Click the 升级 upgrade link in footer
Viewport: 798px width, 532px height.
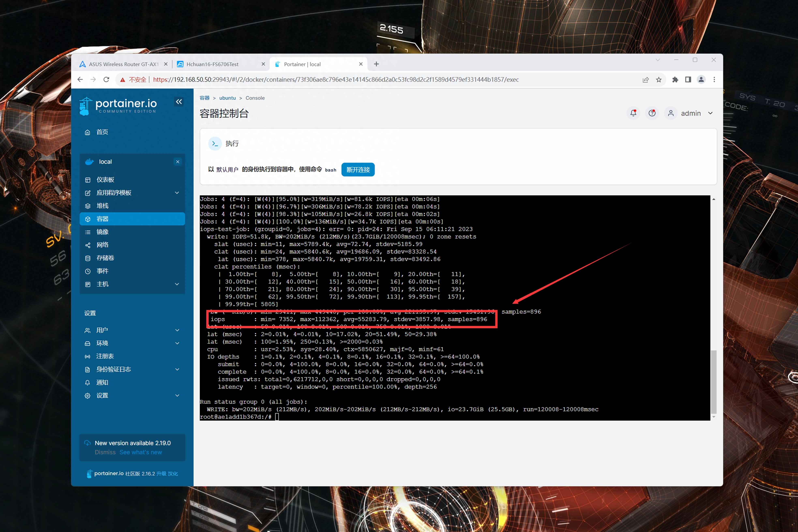[162, 474]
